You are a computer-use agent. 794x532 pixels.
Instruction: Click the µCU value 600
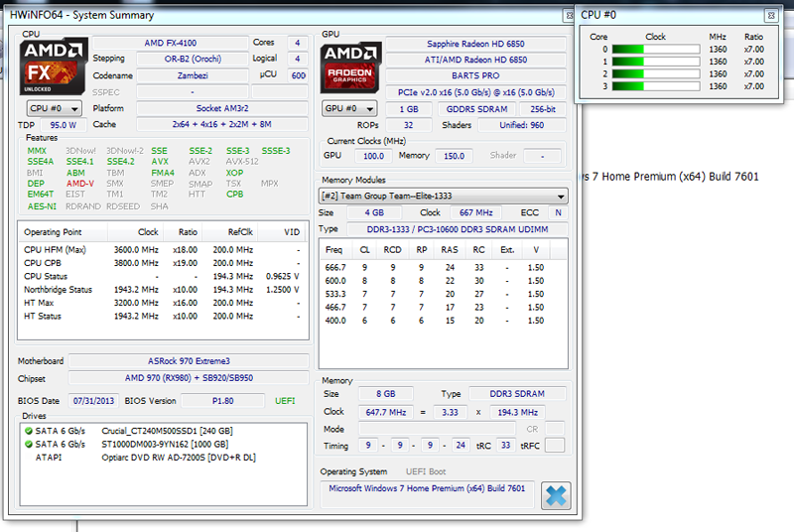click(299, 75)
